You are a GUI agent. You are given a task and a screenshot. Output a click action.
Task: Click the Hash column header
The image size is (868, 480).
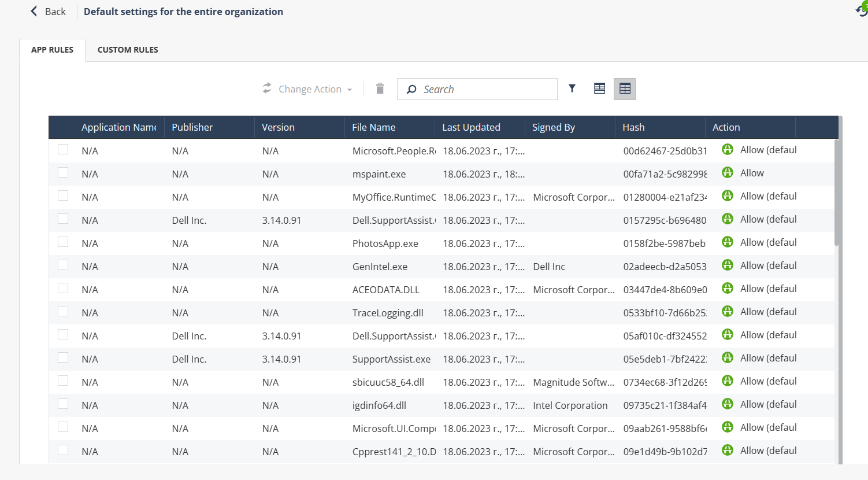click(x=633, y=127)
